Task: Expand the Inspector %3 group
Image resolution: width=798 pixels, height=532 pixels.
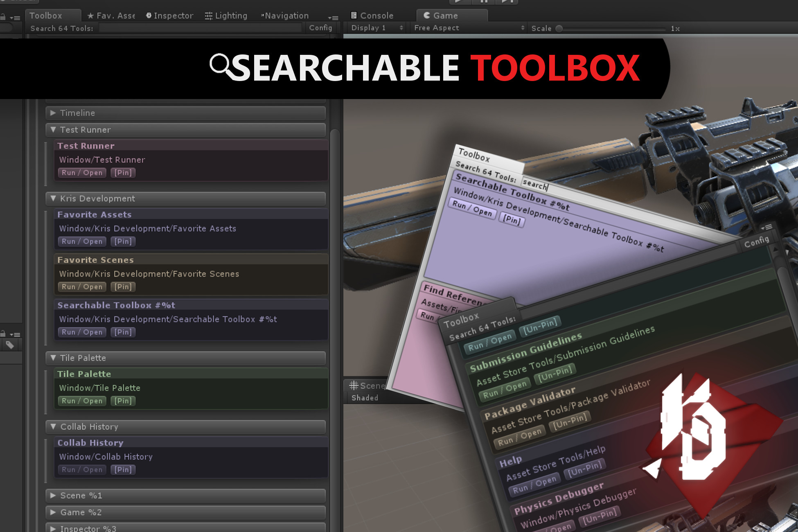Action: coord(186,527)
